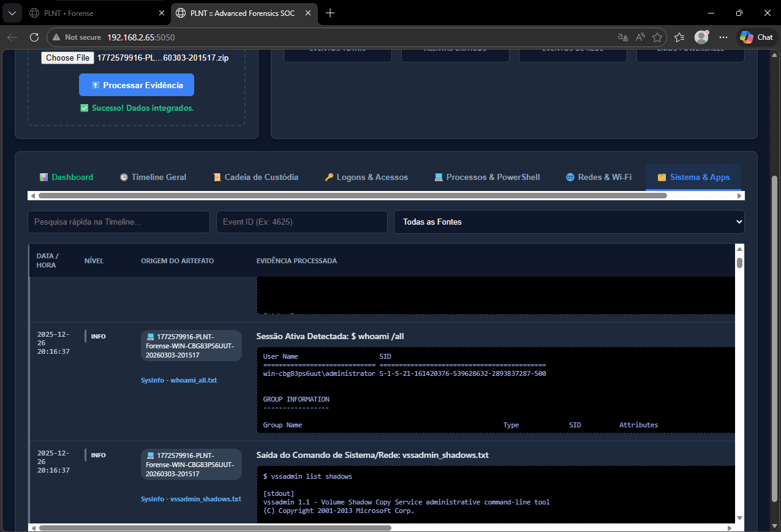Click the timeline table horizontal scrollbar
781x532 pixels.
(x=214, y=527)
